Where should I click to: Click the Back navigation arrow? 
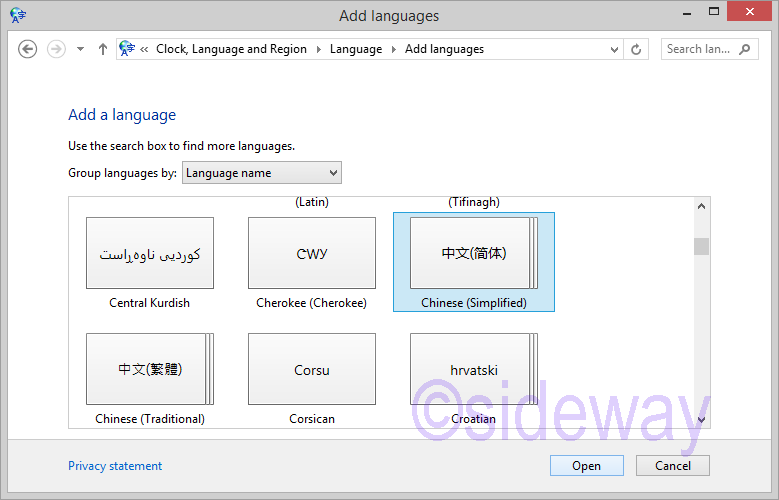28,49
